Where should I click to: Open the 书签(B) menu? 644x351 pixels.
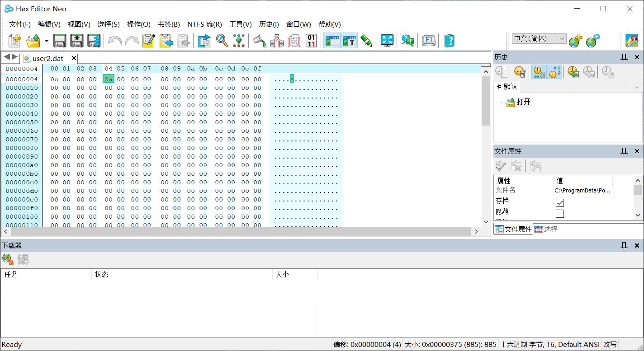pyautogui.click(x=169, y=24)
